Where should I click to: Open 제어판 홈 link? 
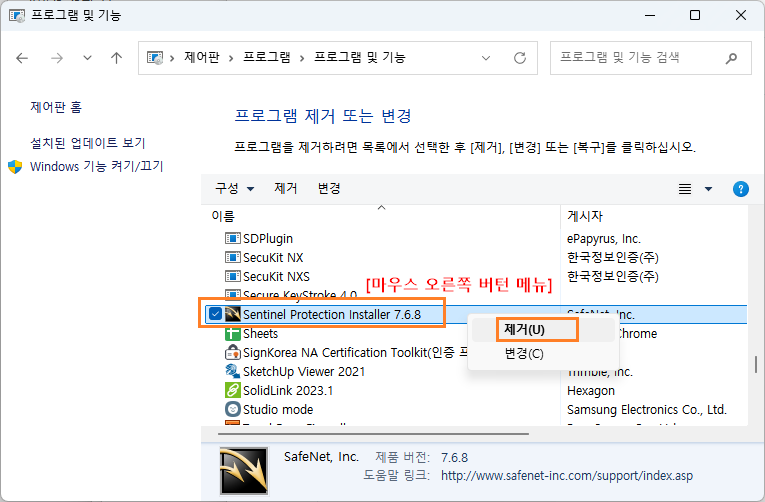pyautogui.click(x=56, y=107)
